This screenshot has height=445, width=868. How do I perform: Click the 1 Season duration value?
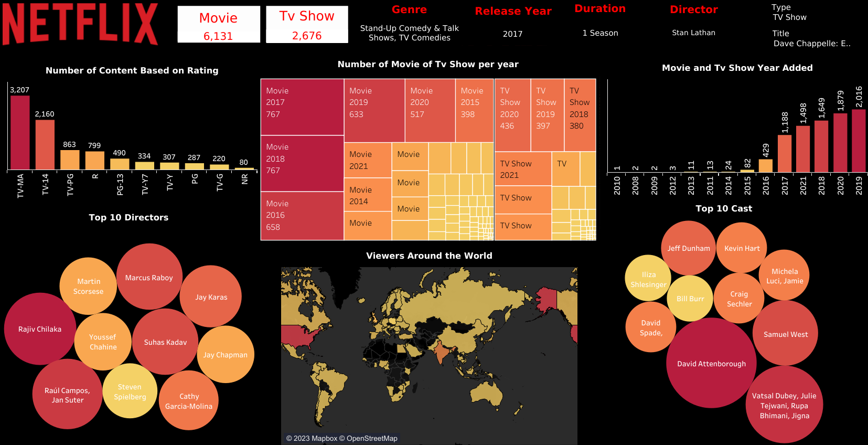(x=600, y=33)
